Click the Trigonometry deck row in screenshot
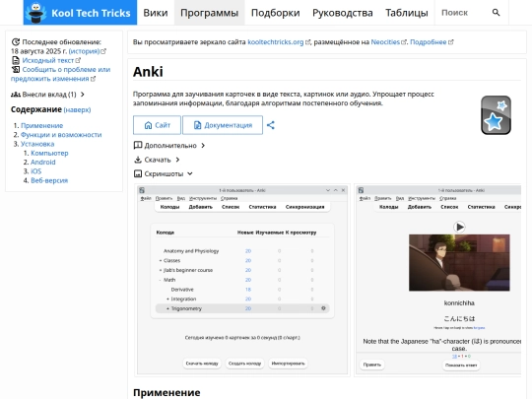 click(242, 308)
